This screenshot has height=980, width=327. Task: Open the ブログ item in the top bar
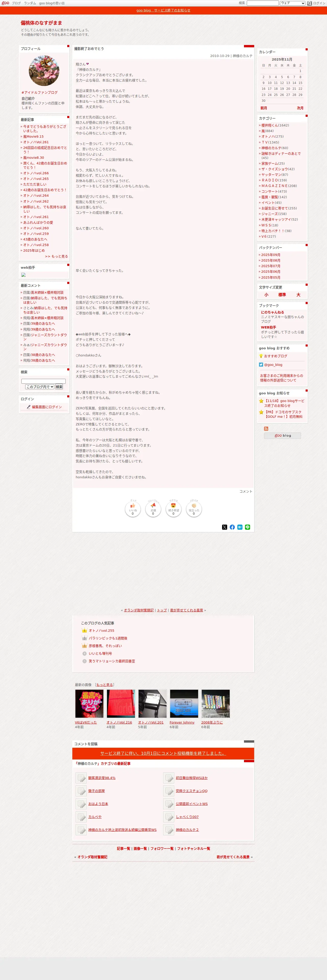[16, 3]
